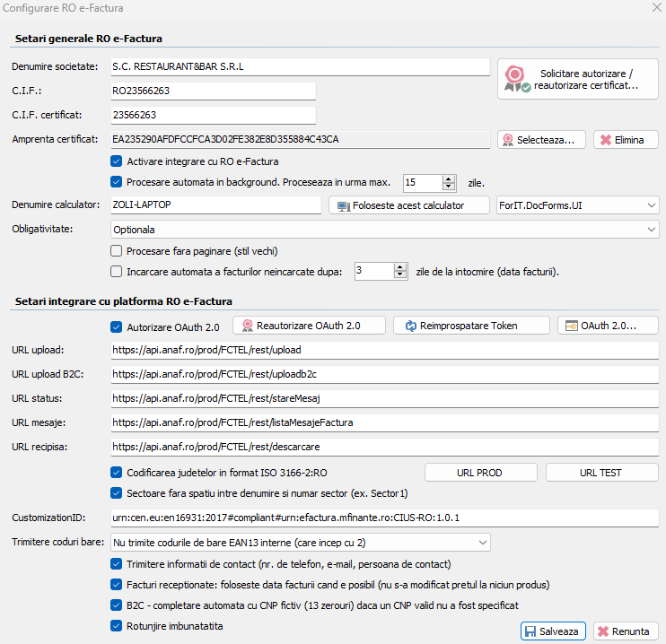Disable Activare integrare cu RO e-Factura
The width and height of the screenshot is (666, 644).
(116, 161)
